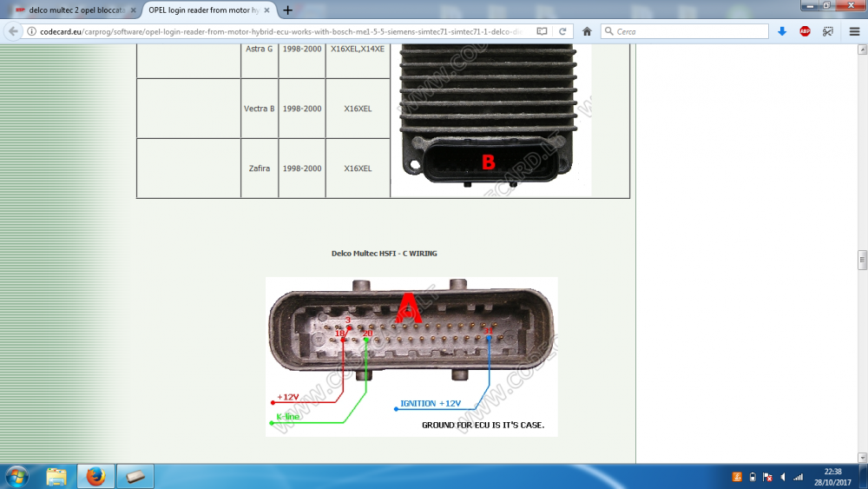
Task: Open the screenshot tool icon
Action: tap(828, 31)
